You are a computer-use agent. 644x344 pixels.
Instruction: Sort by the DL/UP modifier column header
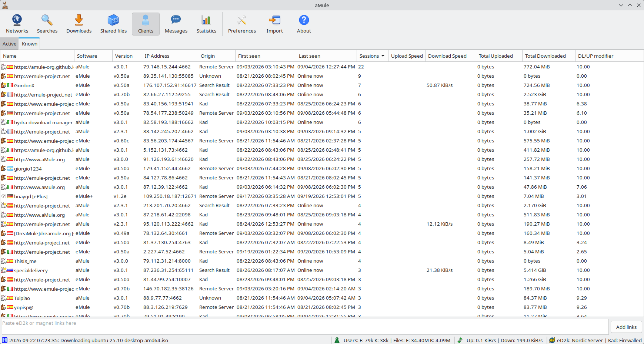tap(609, 56)
